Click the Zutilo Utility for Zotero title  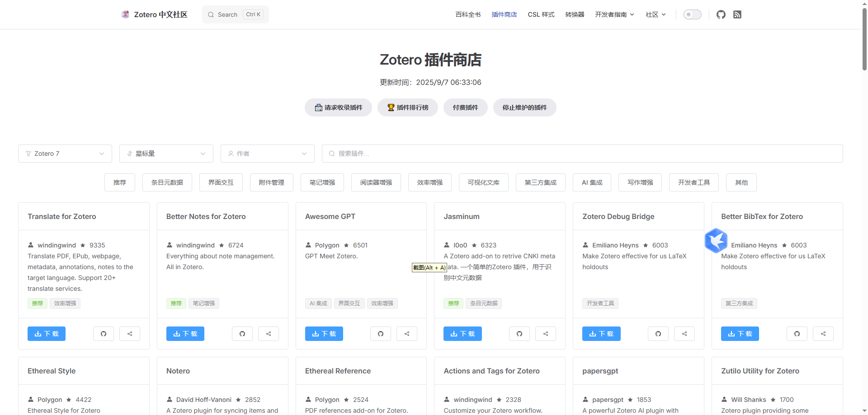[x=760, y=371]
